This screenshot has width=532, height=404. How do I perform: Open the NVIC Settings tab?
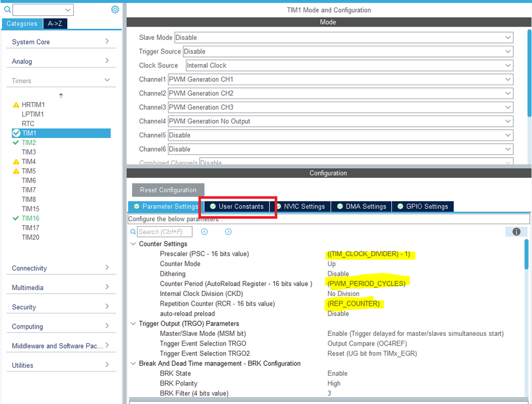[300, 206]
